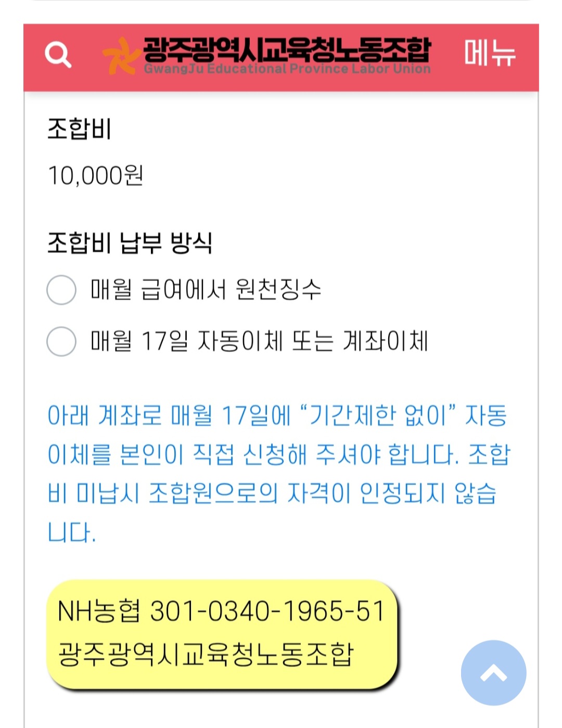562x728 pixels.
Task: Open the 메뉴 menu
Action: [x=489, y=54]
